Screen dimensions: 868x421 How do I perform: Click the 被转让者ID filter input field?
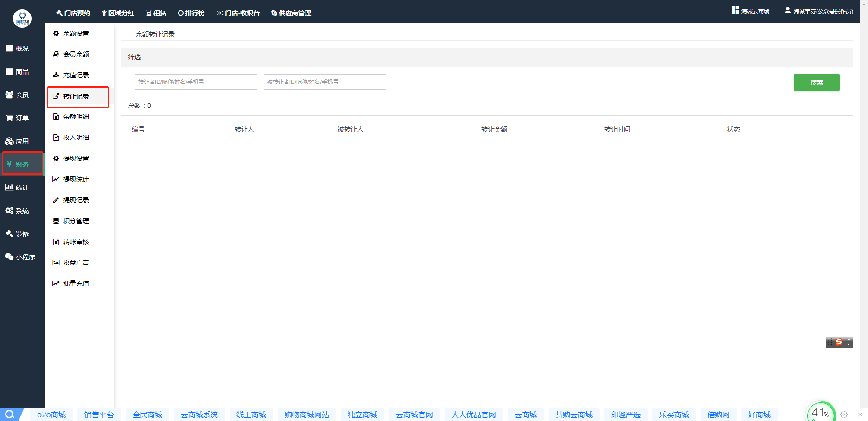coord(325,82)
